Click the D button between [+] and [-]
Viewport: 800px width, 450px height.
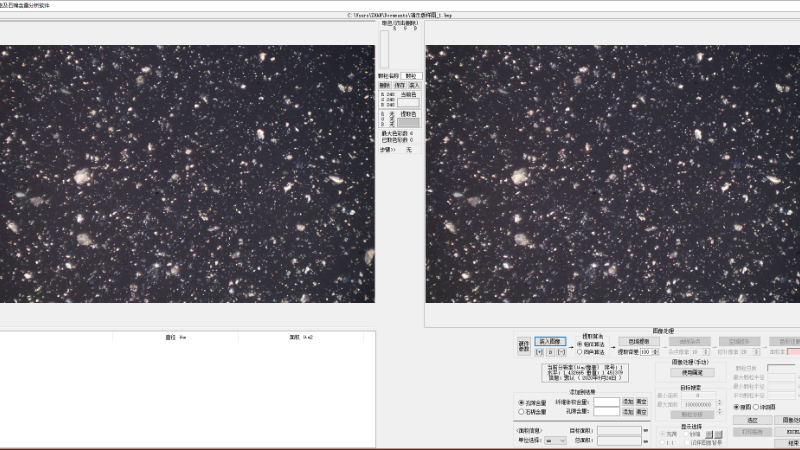pos(550,352)
